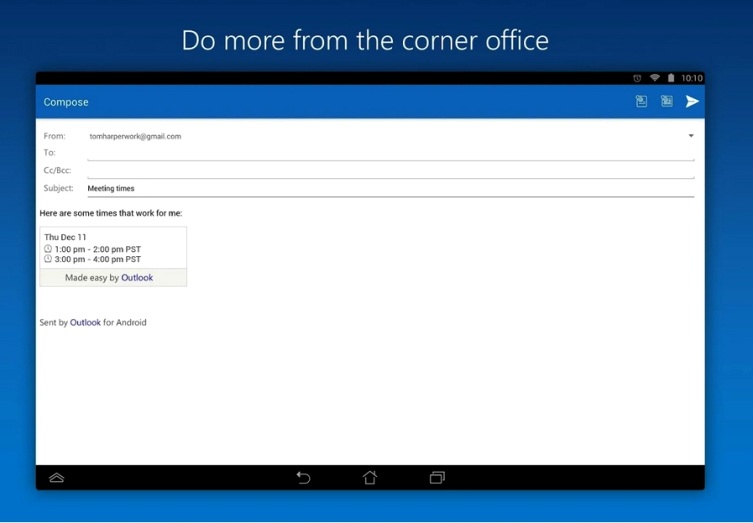Image resolution: width=753 pixels, height=523 pixels.
Task: Click the From: label
Action: pos(54,136)
